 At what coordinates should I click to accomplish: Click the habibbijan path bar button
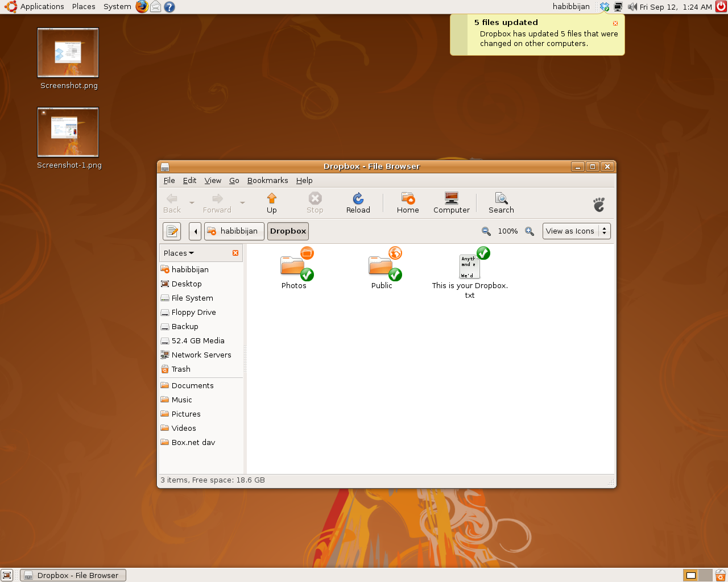pos(234,231)
